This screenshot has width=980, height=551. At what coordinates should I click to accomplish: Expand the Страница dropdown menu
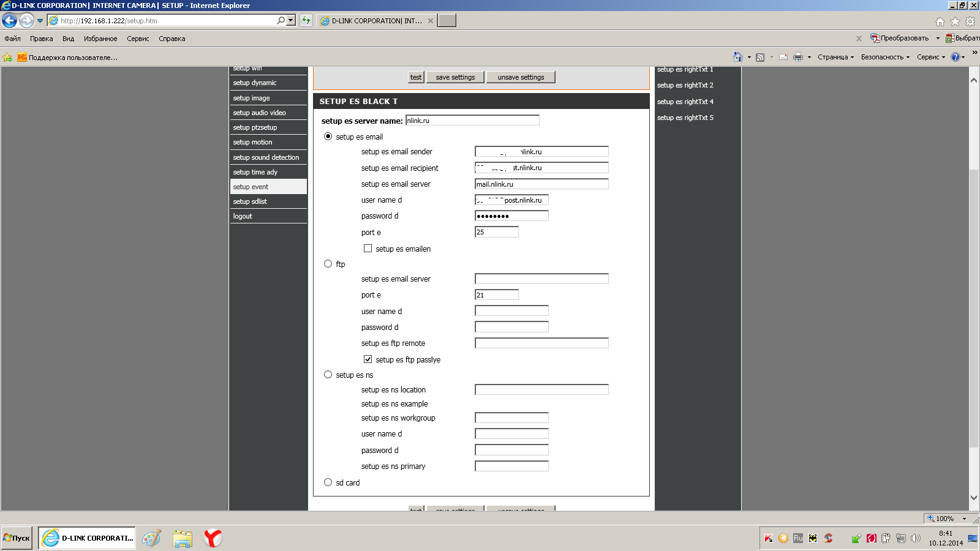click(x=835, y=57)
